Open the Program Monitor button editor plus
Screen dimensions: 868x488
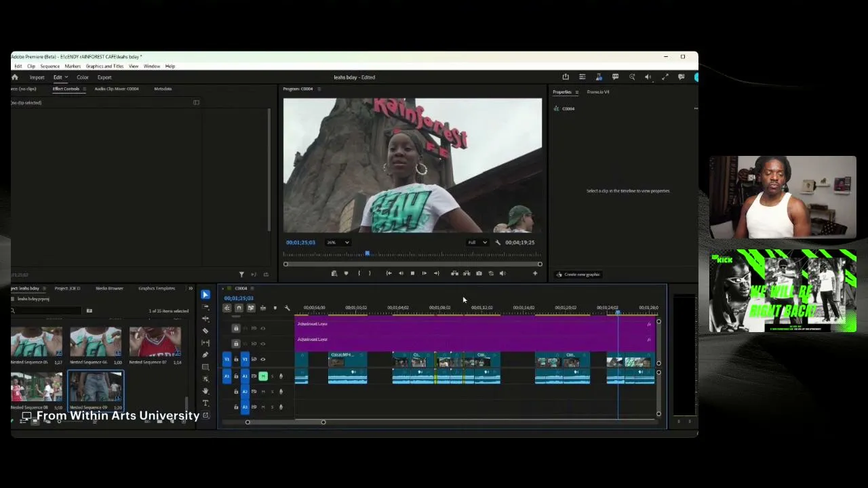(535, 274)
